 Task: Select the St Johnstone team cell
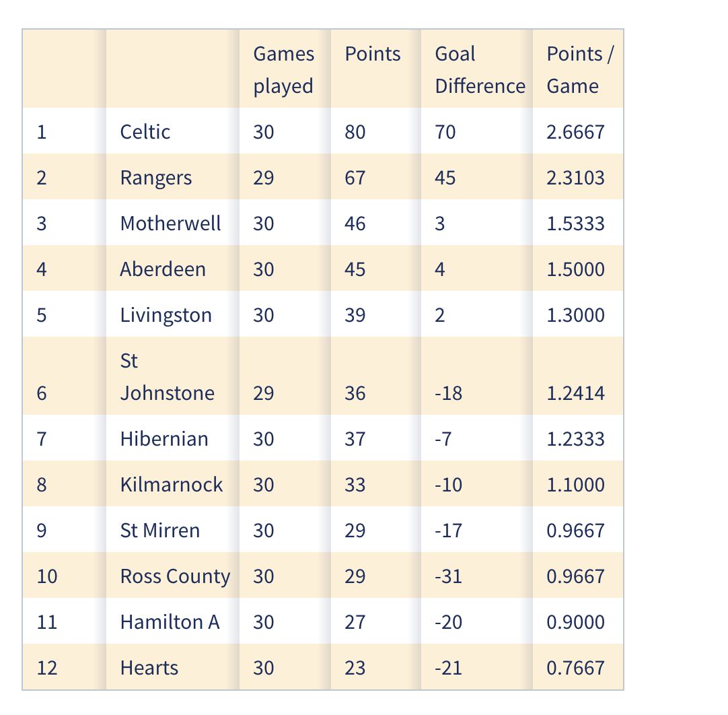coord(167,377)
